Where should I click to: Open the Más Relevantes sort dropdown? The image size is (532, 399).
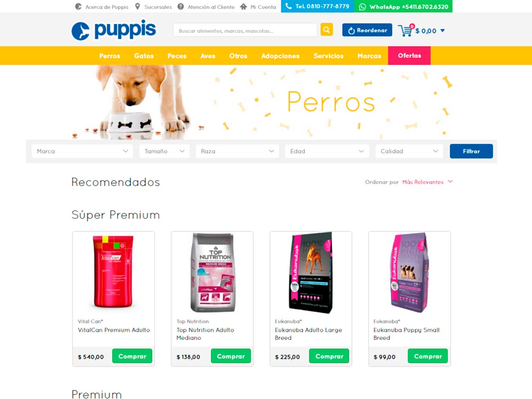click(427, 182)
